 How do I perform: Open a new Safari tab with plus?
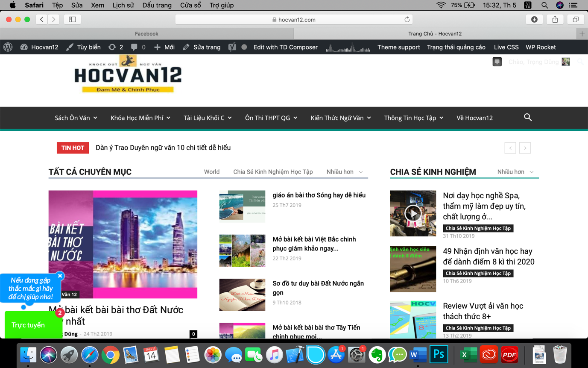[x=582, y=34]
